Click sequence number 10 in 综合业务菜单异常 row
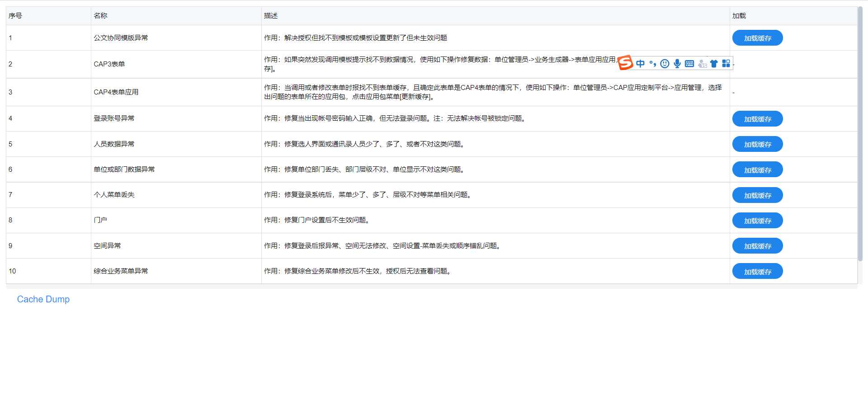The width and height of the screenshot is (868, 400). 12,271
